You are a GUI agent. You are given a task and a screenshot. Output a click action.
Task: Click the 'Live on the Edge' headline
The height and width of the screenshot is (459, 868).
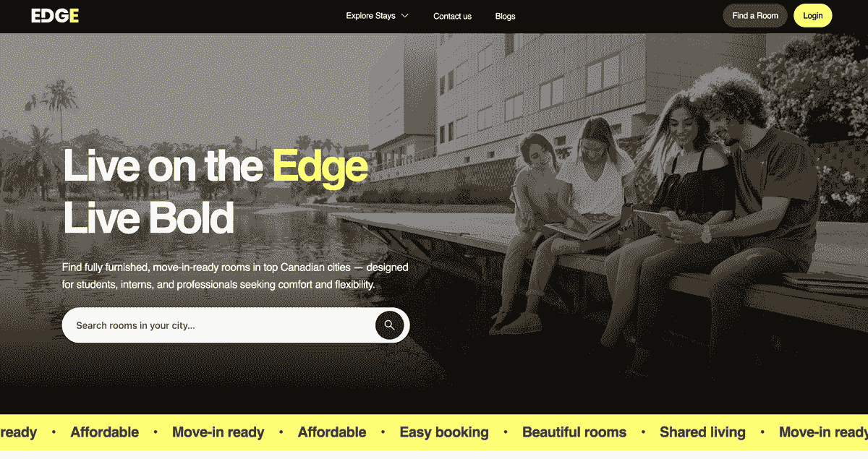[216, 166]
